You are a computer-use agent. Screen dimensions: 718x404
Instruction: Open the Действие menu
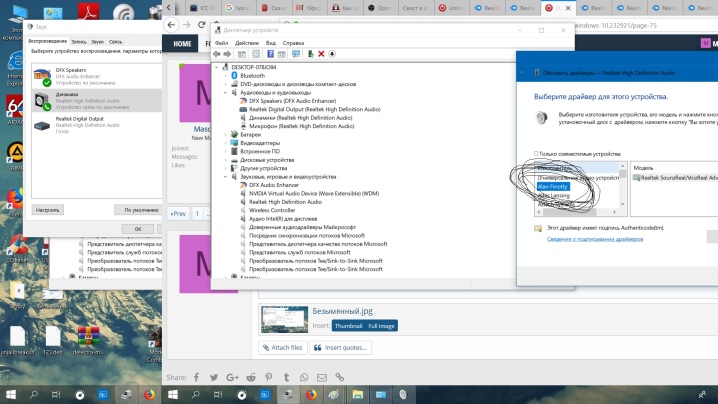[247, 43]
